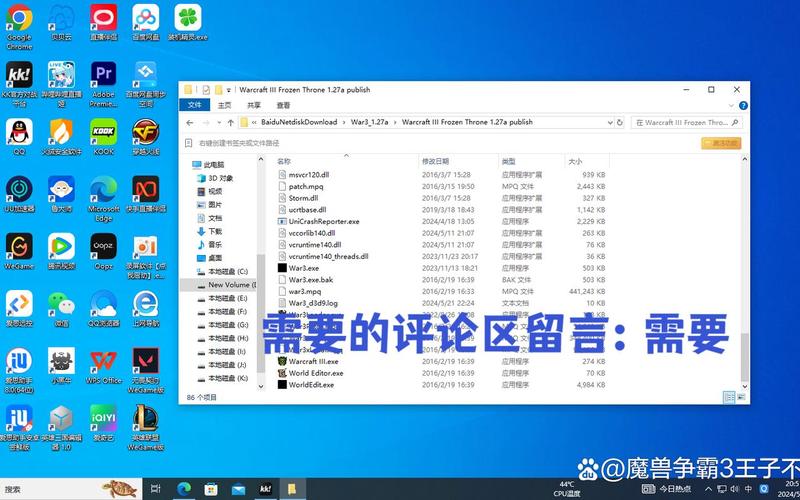Go up one folder level
Screen dimensions: 800x500
coord(231,122)
